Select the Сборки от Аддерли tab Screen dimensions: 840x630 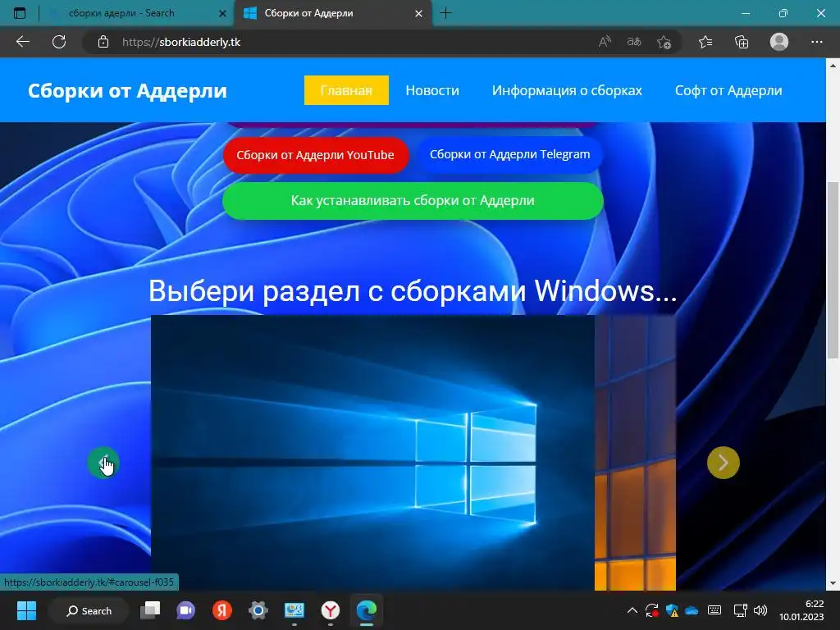coord(308,13)
